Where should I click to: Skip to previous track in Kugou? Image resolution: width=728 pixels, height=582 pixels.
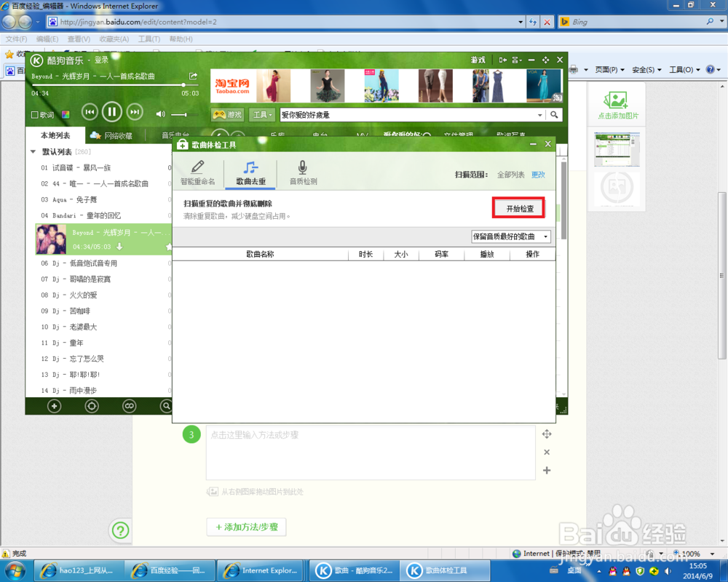pos(90,112)
